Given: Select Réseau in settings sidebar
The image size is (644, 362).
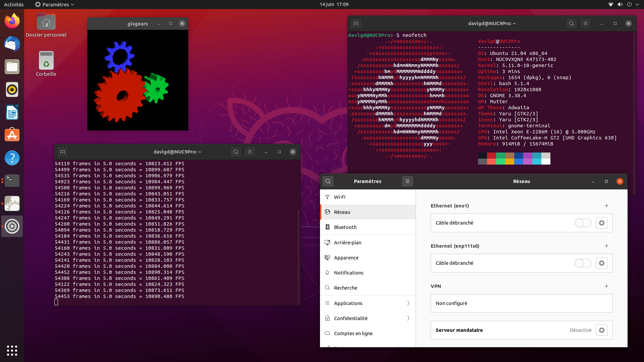Looking at the screenshot, I should (368, 212).
